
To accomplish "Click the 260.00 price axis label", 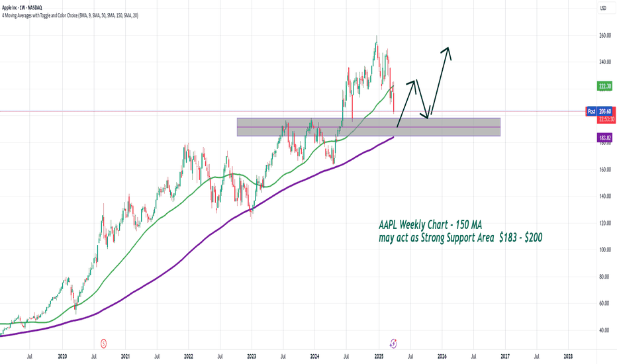I will pyautogui.click(x=605, y=36).
